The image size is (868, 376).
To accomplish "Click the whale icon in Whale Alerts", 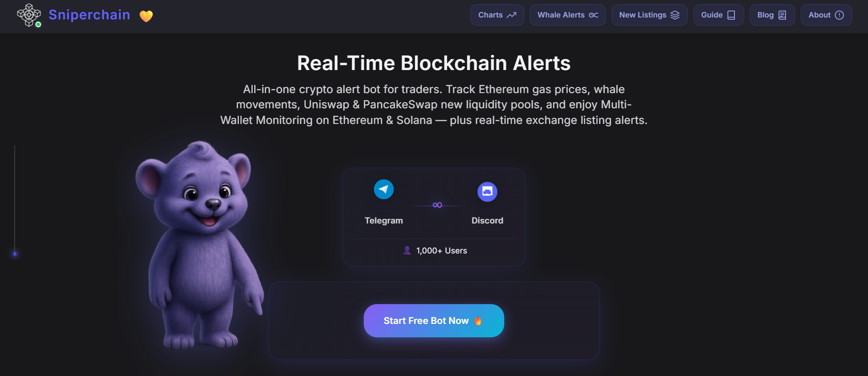I will click(x=594, y=15).
